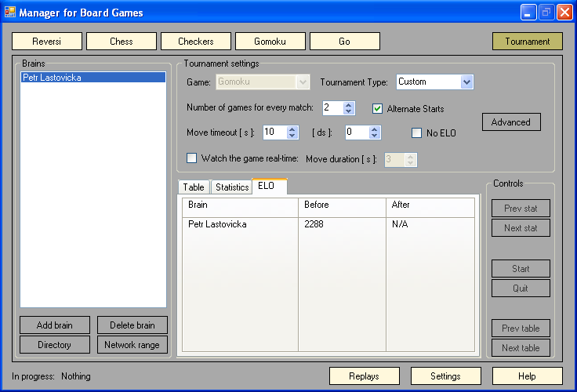This screenshot has width=577, height=392.
Task: Open the Tournament view
Action: click(x=528, y=42)
